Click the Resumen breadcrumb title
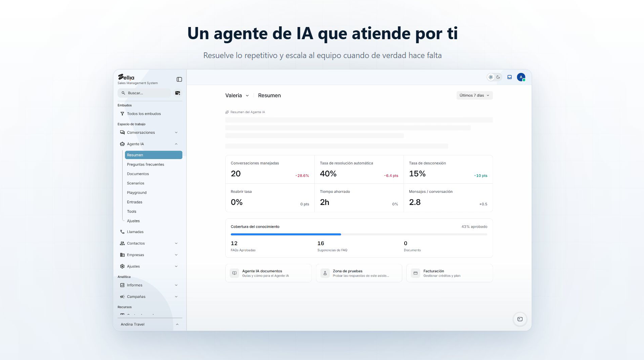644x360 pixels. tap(269, 96)
